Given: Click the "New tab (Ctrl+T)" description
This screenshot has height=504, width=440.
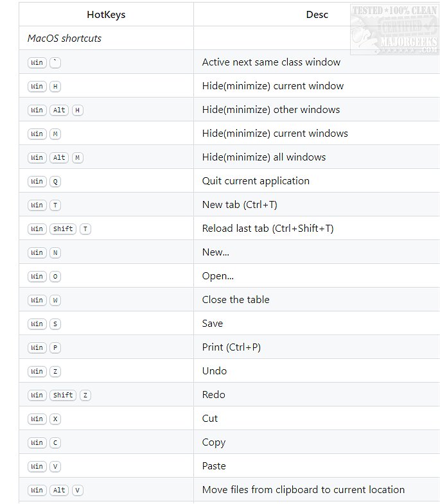Looking at the screenshot, I should [240, 205].
